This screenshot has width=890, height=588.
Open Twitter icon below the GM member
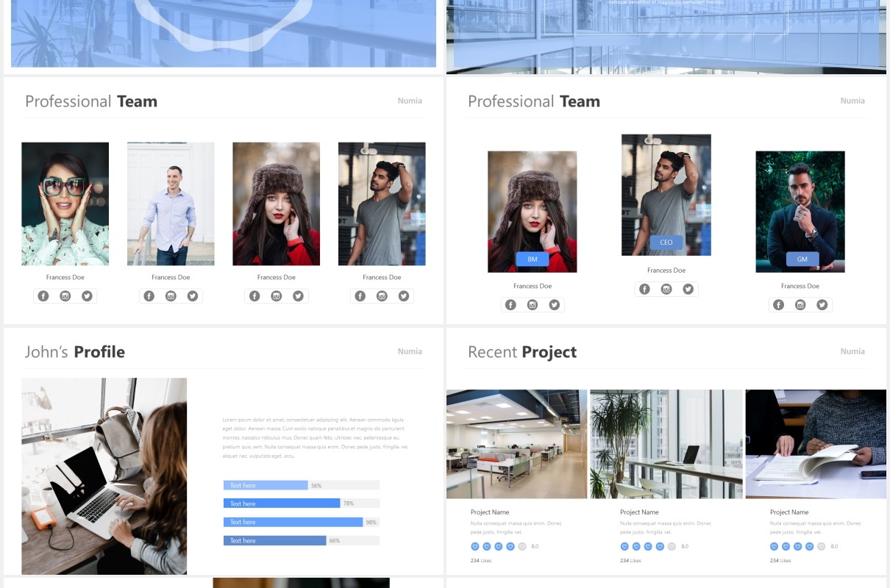click(x=822, y=305)
